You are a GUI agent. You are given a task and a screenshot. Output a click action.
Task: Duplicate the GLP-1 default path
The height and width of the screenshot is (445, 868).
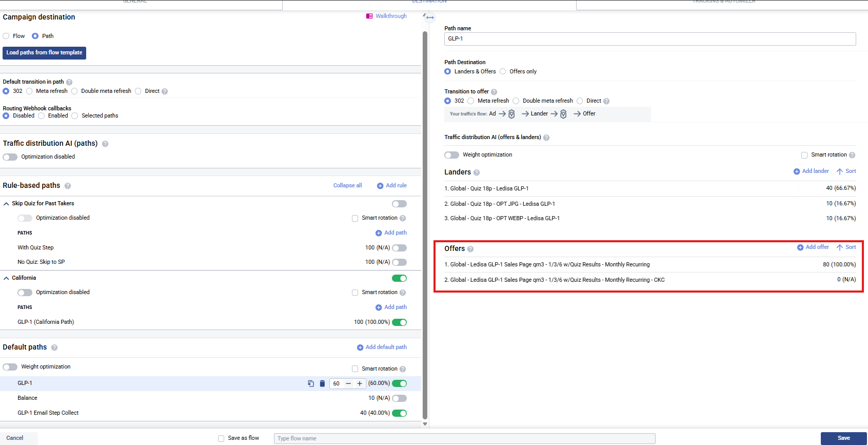point(311,383)
